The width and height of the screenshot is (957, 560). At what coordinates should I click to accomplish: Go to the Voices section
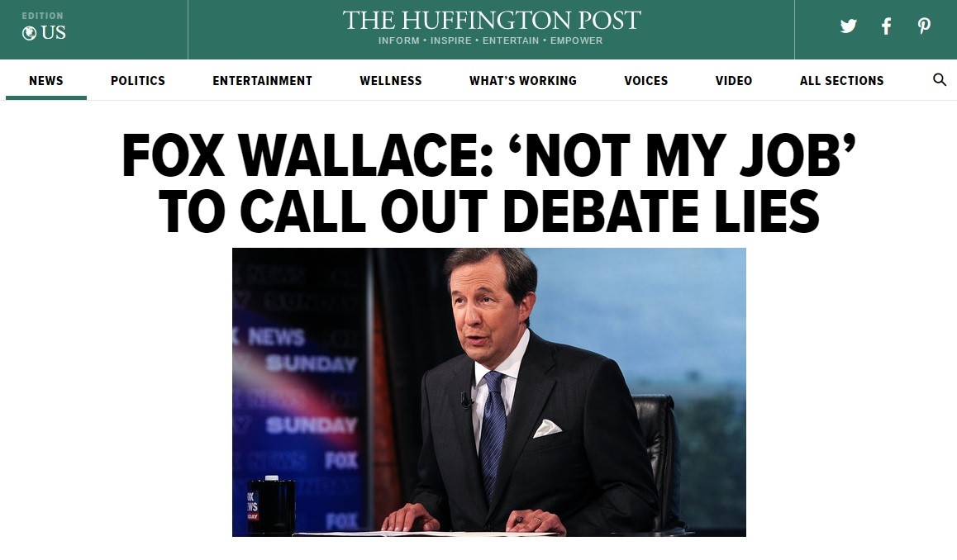coord(645,80)
